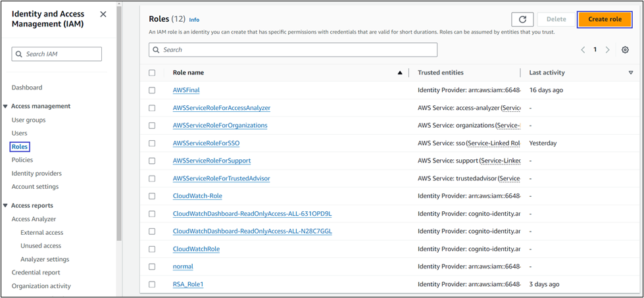Sort by Last activity arrow
This screenshot has width=644, height=298.
(630, 73)
